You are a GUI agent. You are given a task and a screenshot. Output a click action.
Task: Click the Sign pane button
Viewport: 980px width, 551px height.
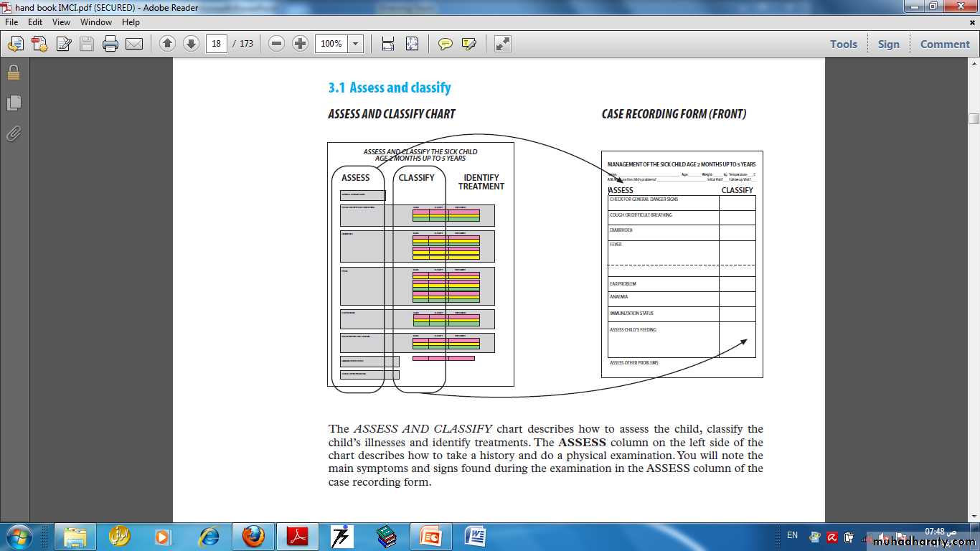point(888,44)
